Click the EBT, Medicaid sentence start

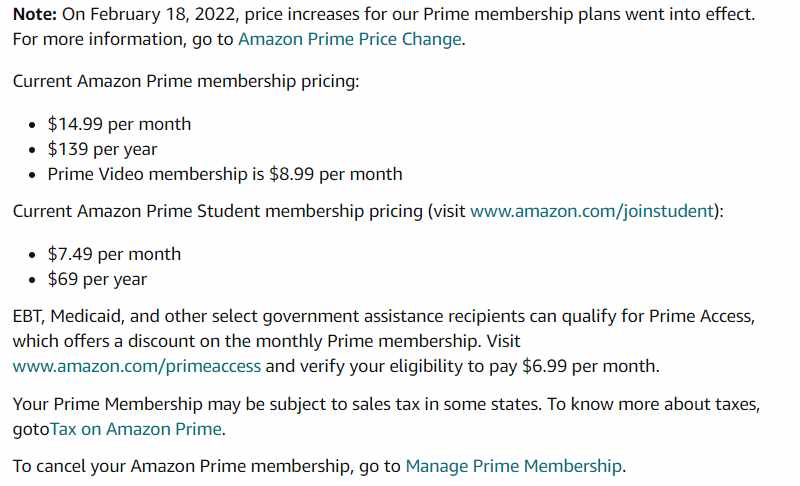click(x=68, y=316)
